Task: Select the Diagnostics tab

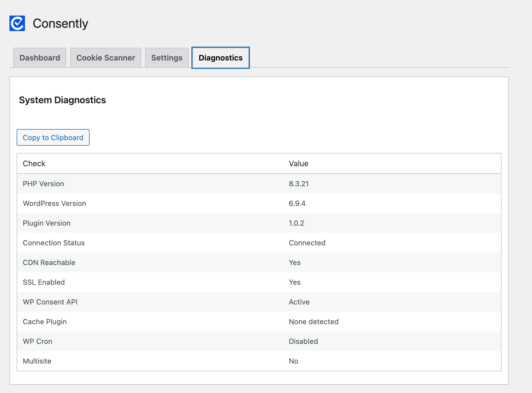Action: click(221, 58)
